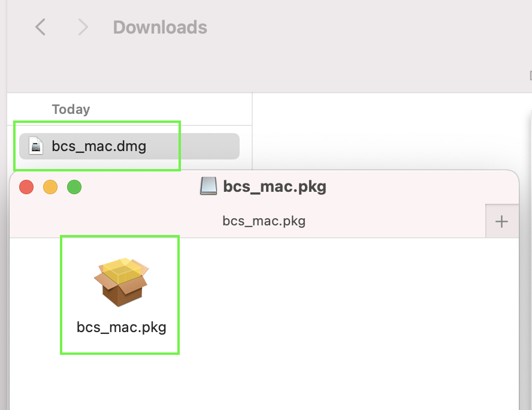
Task: Click blank area of the Downloads toolbar
Action: 359,36
